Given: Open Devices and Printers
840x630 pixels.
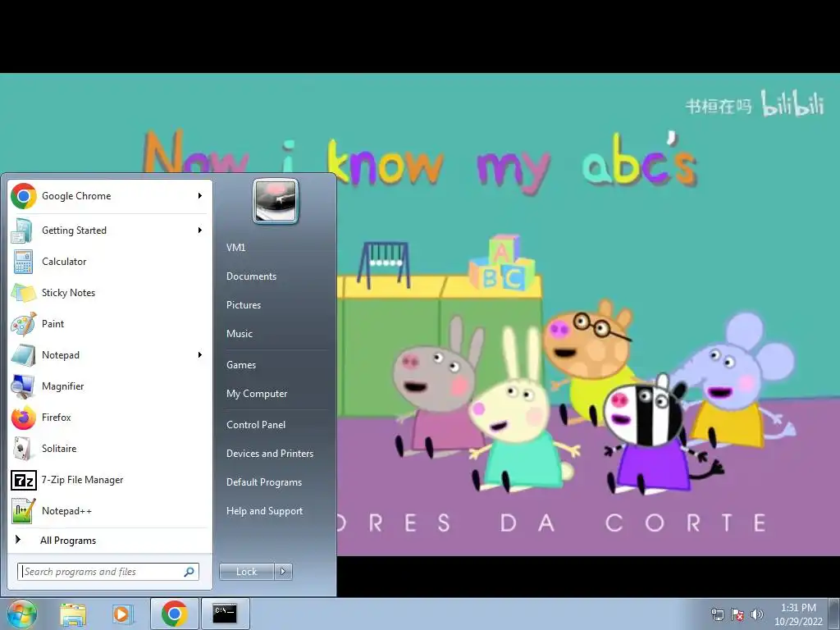Looking at the screenshot, I should point(269,454).
